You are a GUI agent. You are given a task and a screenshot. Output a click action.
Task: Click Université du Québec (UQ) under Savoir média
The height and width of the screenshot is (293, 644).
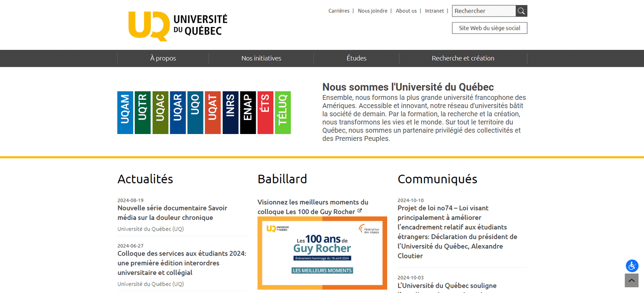tap(151, 229)
